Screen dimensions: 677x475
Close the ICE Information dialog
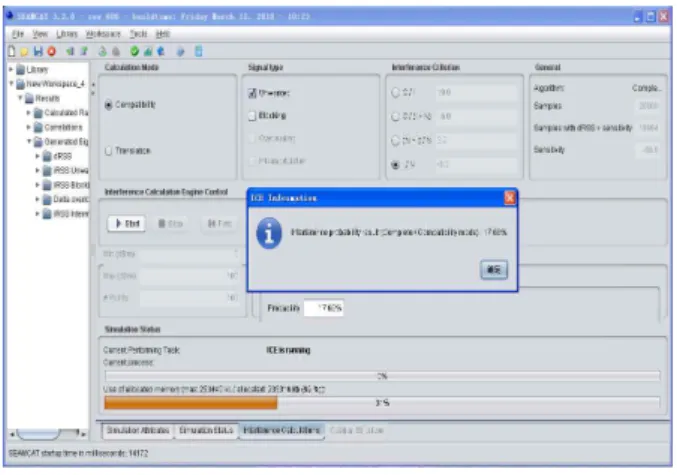tap(510, 198)
